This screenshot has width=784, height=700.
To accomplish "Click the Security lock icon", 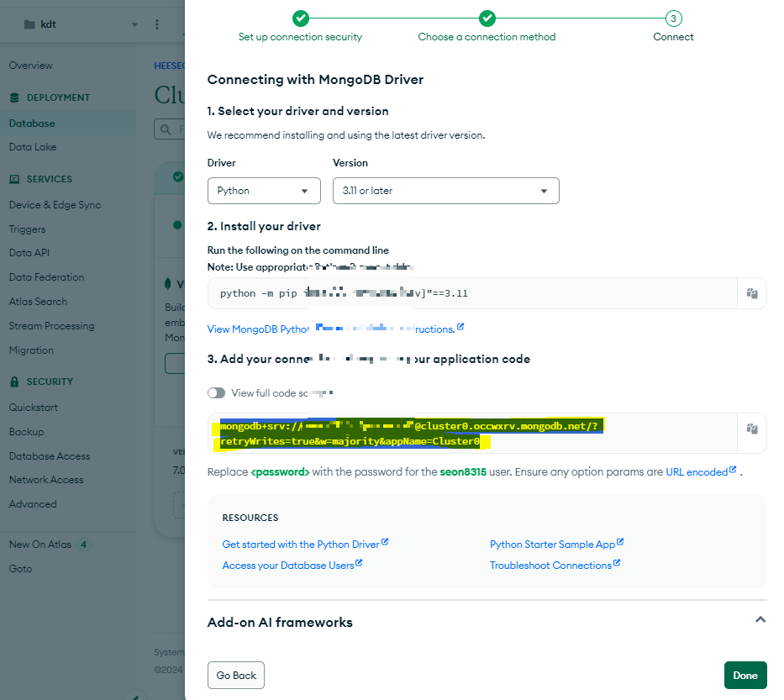I will click(x=14, y=382).
